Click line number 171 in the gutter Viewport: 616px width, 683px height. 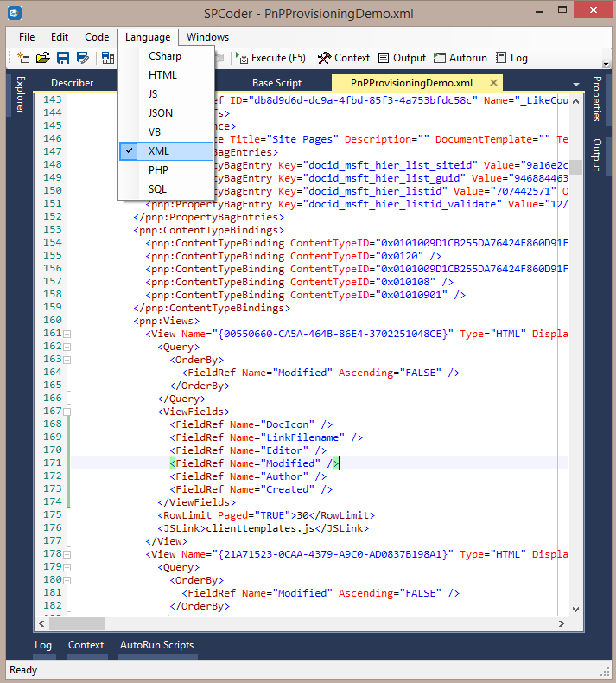[x=53, y=463]
